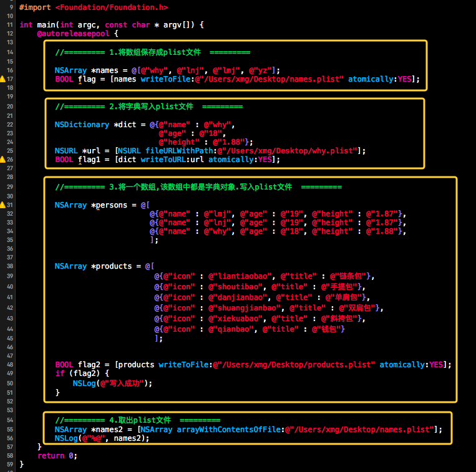The height and width of the screenshot is (472, 476).
Task: Click the @"shoutibao" string
Action: click(x=235, y=287)
